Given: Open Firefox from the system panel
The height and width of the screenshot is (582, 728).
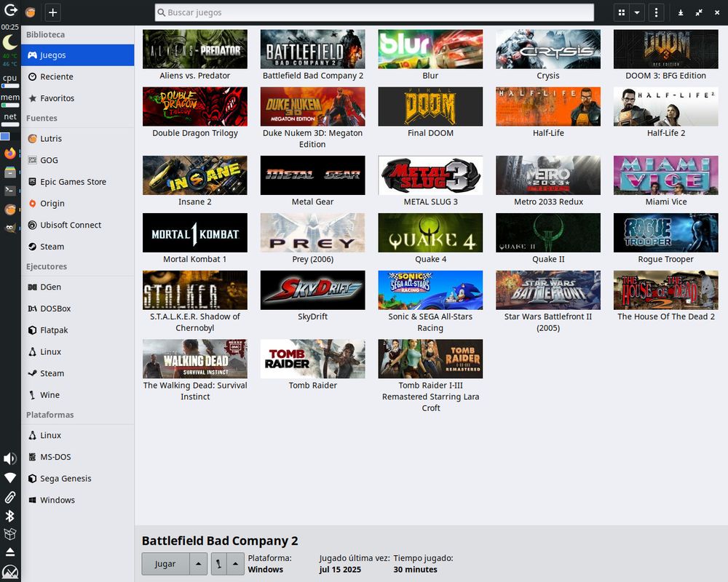Looking at the screenshot, I should point(9,154).
